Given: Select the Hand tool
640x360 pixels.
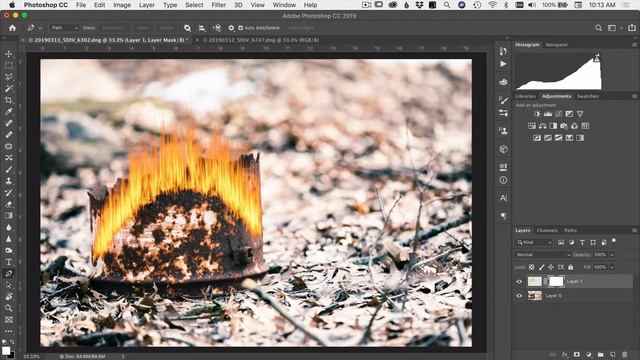Looking at the screenshot, I should [9, 296].
